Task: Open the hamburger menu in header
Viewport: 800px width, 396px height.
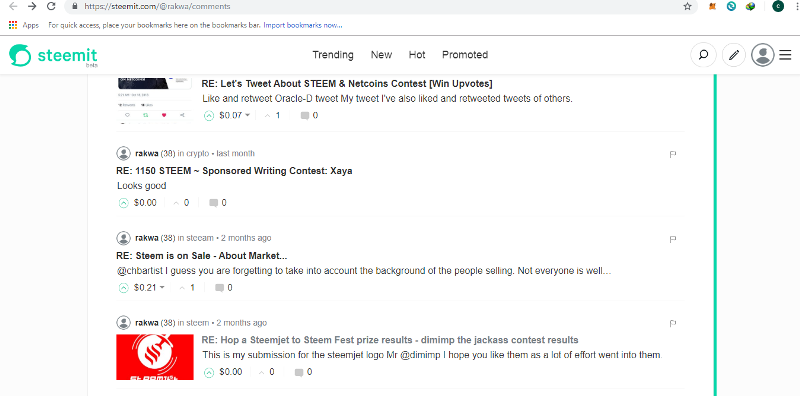Action: coord(785,55)
